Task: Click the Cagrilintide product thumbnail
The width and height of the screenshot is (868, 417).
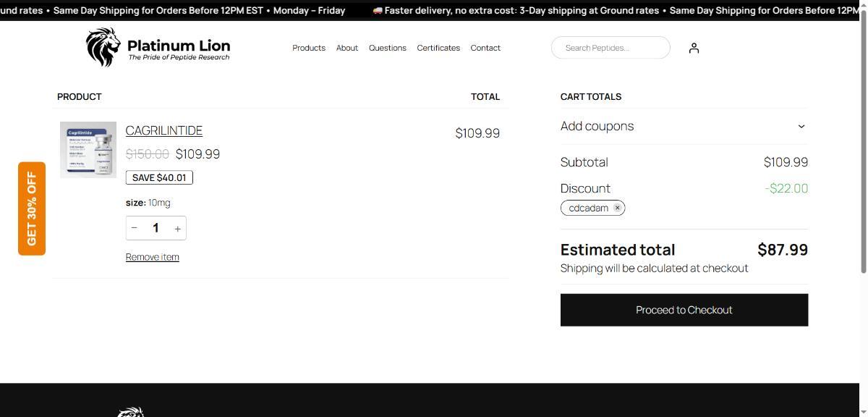Action: pos(88,150)
